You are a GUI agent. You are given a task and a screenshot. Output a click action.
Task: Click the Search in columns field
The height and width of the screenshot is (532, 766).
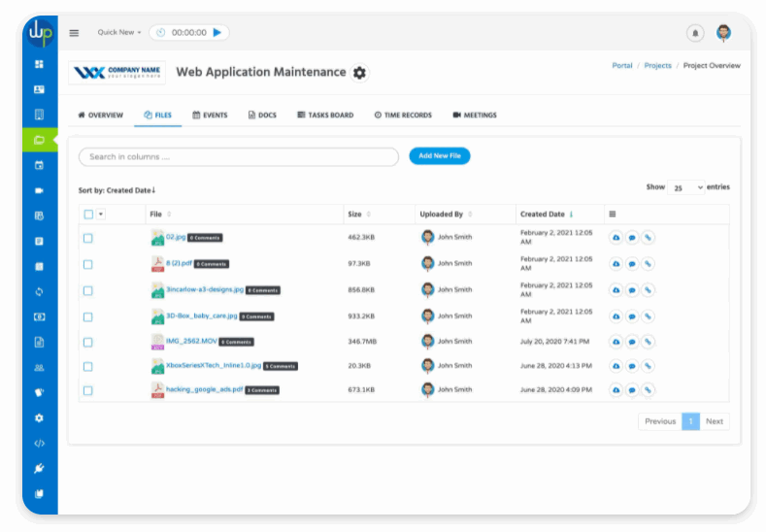tap(239, 157)
